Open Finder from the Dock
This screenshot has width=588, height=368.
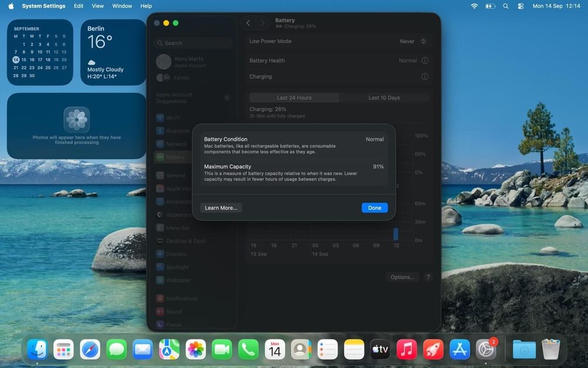[x=38, y=349]
